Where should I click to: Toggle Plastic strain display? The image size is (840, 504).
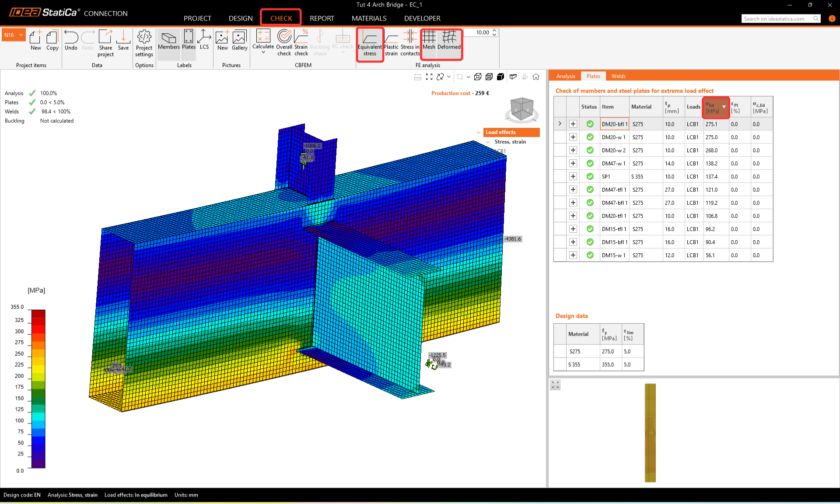[391, 44]
